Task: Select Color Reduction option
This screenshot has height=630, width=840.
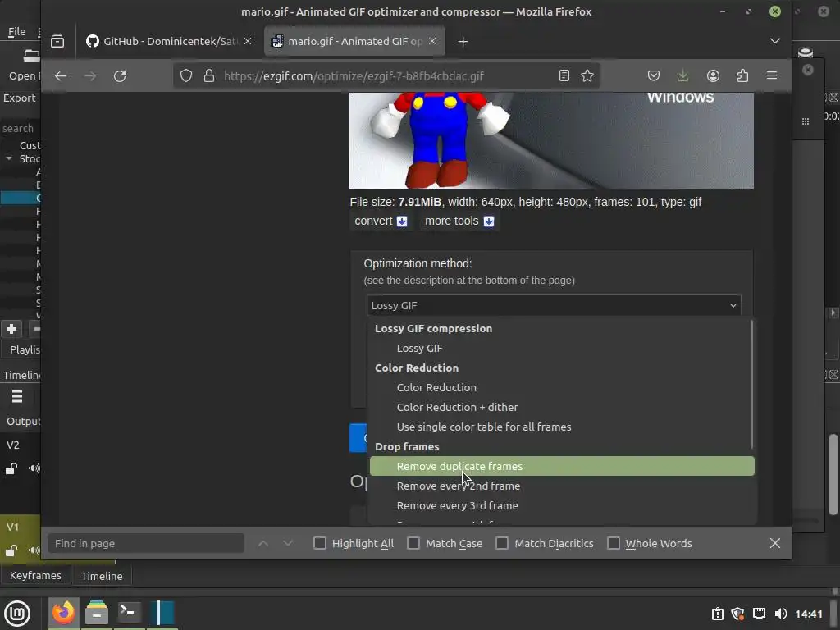Action: [x=562, y=387]
